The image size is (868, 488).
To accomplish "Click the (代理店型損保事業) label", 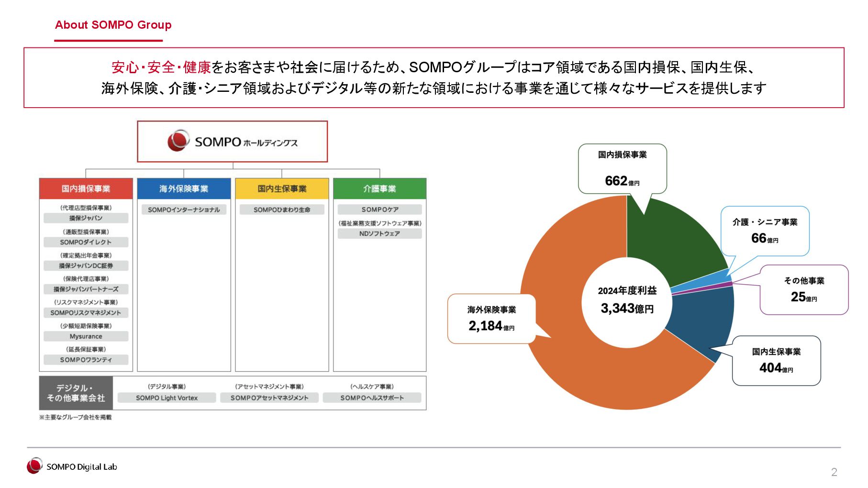I will [x=86, y=208].
